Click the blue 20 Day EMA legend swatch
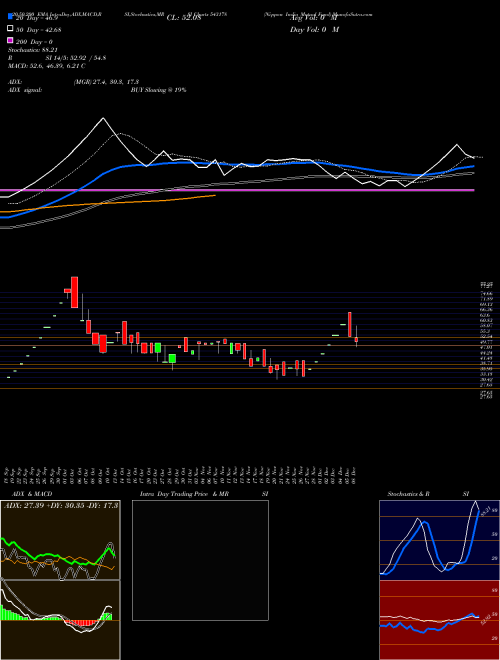The height and width of the screenshot is (660, 500). 10,16
